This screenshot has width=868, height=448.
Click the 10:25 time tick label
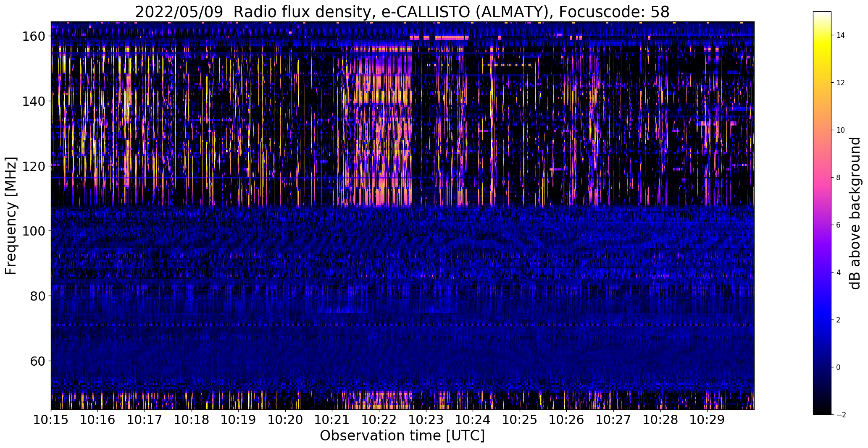pos(520,419)
